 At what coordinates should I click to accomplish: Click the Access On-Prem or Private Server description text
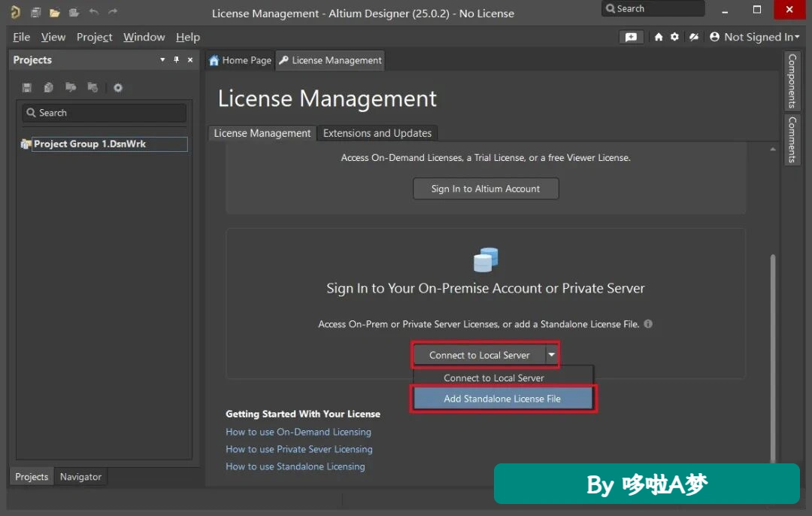(x=478, y=324)
